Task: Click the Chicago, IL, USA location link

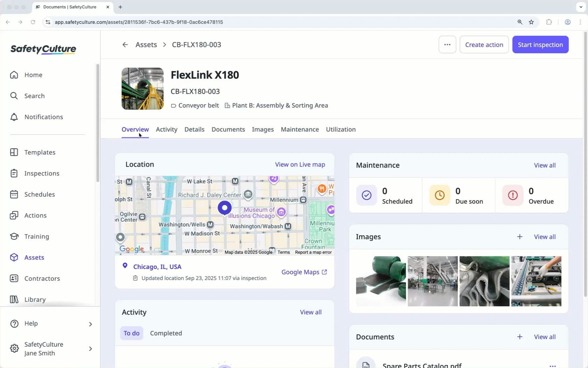Action: 157,267
